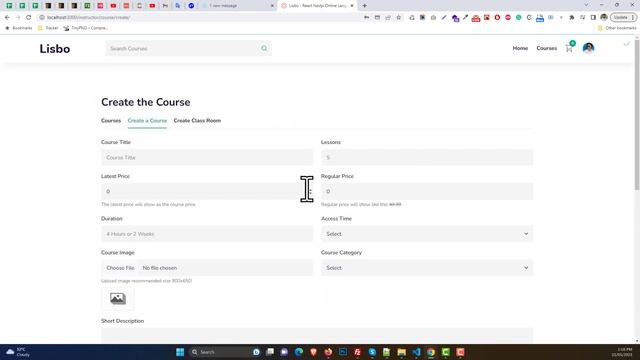
Task: Go to Home in the header navigation
Action: coord(520,48)
